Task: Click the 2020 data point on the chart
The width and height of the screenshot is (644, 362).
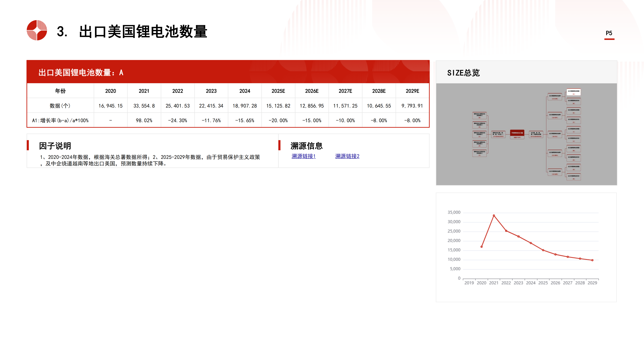Action: click(482, 247)
